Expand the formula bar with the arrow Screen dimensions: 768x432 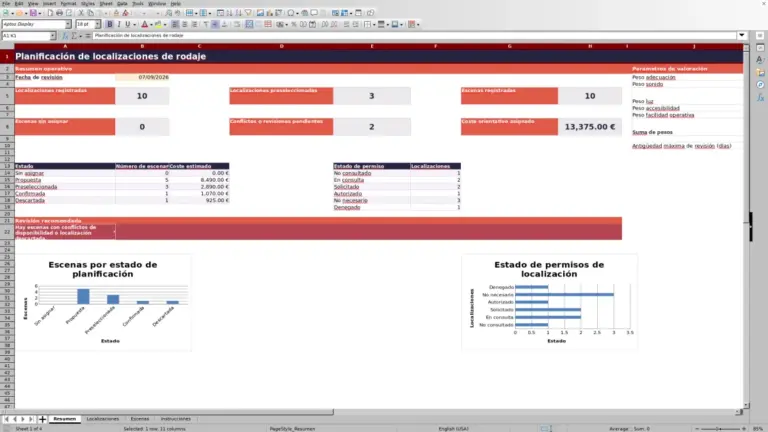point(742,35)
